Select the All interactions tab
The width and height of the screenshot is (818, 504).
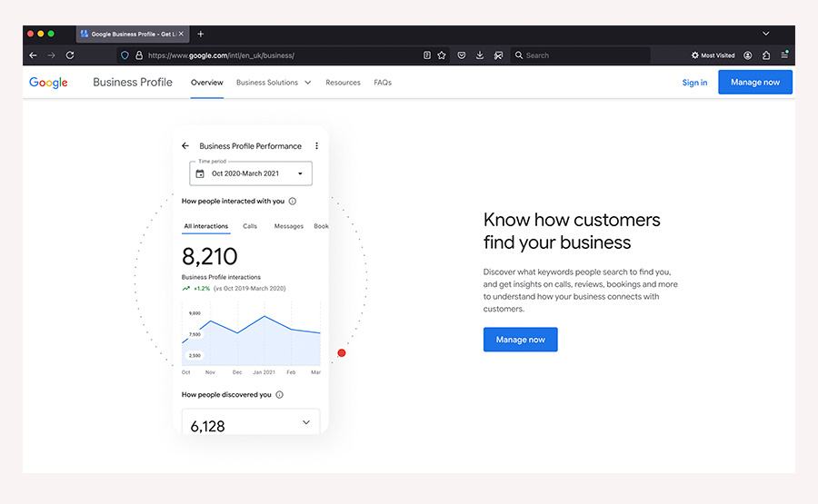tap(205, 226)
